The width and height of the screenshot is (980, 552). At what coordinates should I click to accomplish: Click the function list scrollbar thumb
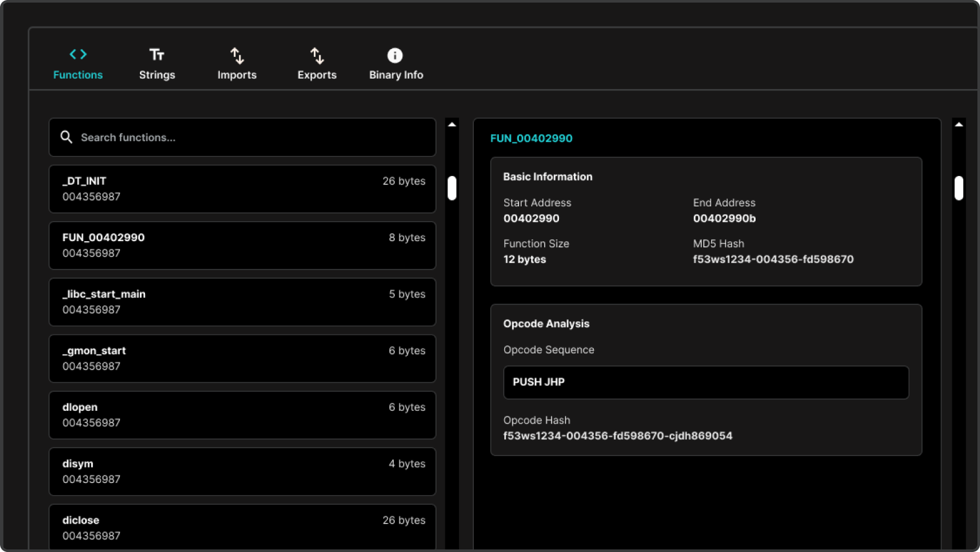pos(452,188)
